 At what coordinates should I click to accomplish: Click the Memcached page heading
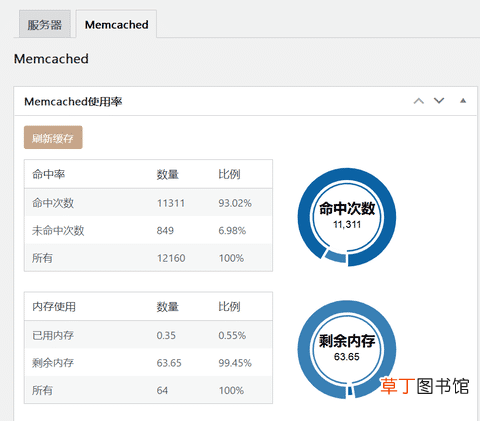coord(51,59)
